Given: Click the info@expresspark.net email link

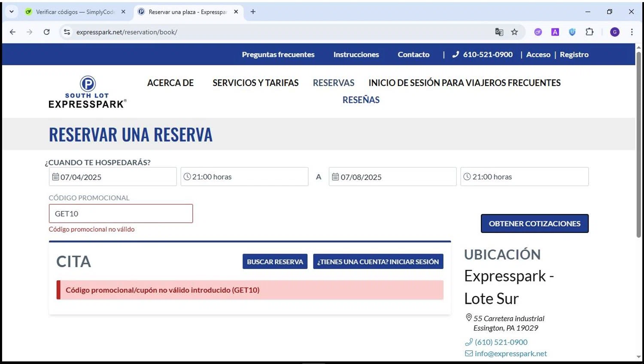Looking at the screenshot, I should point(510,354).
